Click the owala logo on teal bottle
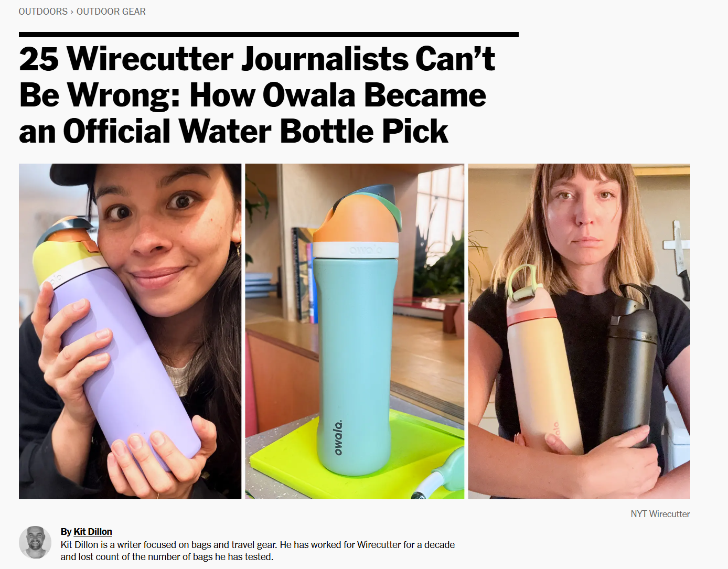 338,438
